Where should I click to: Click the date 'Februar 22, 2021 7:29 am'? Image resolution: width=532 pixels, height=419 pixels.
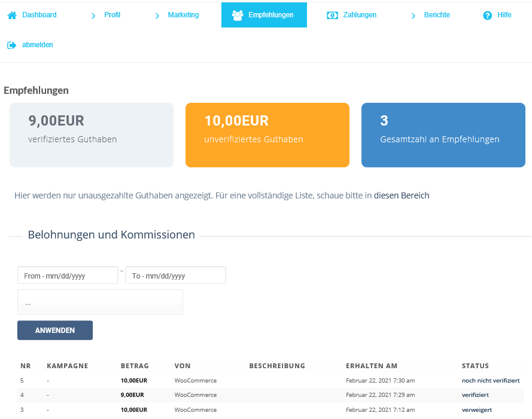click(381, 395)
